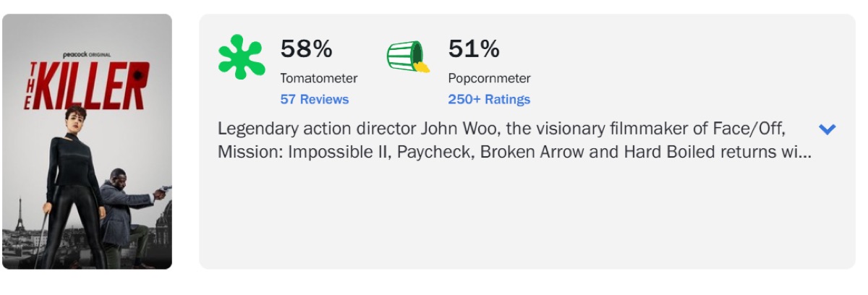This screenshot has height=295, width=868.
Task: Click the synopsis line mentioning John Woo
Action: [x=501, y=129]
